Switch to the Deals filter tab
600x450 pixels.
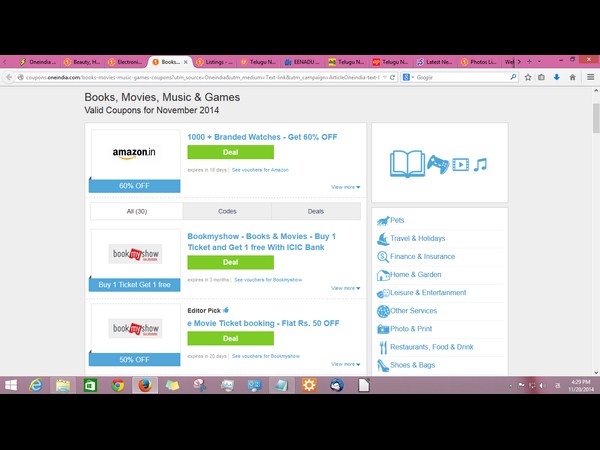click(316, 212)
